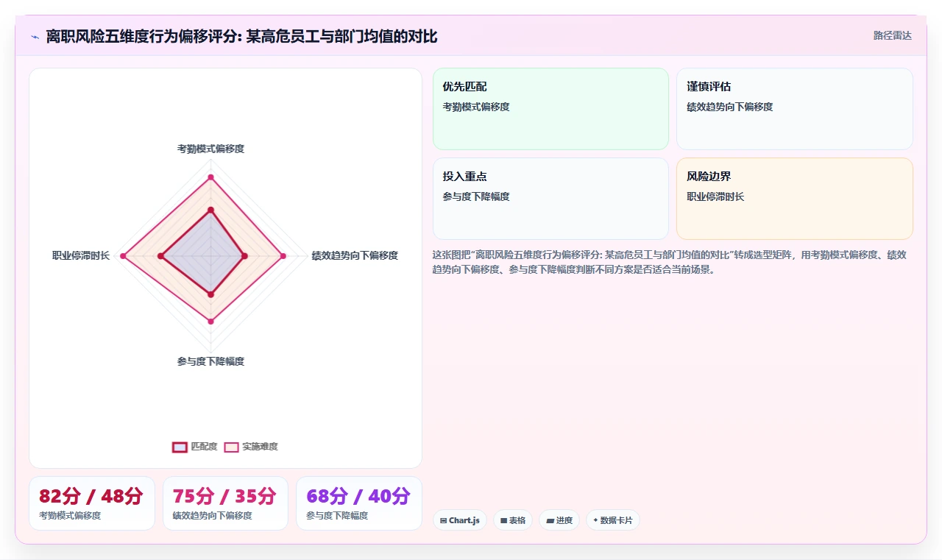Click 匹配度 point on 职业停滞时长 axis
Viewport: 942px width, 560px height.
(x=160, y=256)
